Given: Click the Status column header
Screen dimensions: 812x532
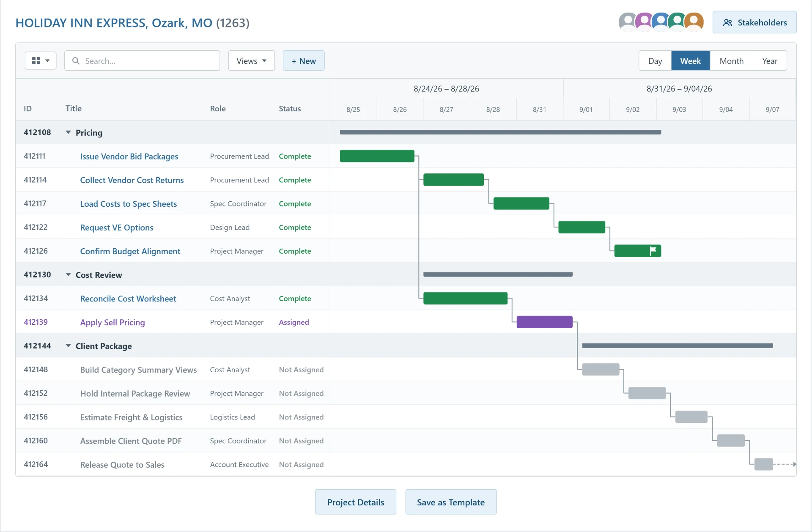Looking at the screenshot, I should pyautogui.click(x=290, y=108).
